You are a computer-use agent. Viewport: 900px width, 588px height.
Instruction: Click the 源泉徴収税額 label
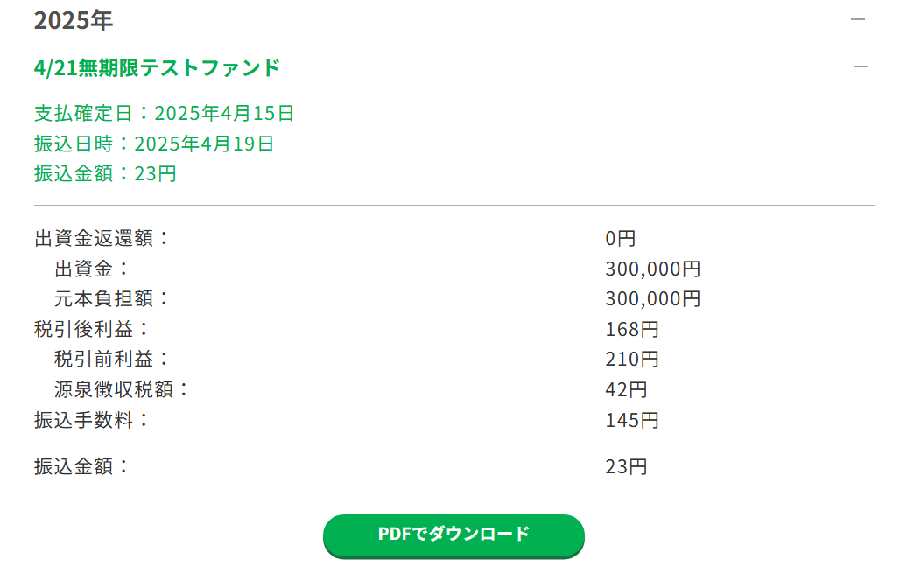(122, 389)
